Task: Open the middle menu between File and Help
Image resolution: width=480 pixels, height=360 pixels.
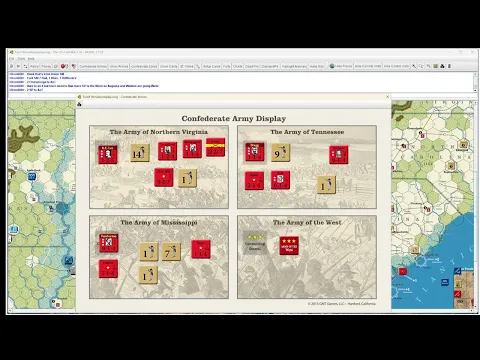Action: coord(21,59)
